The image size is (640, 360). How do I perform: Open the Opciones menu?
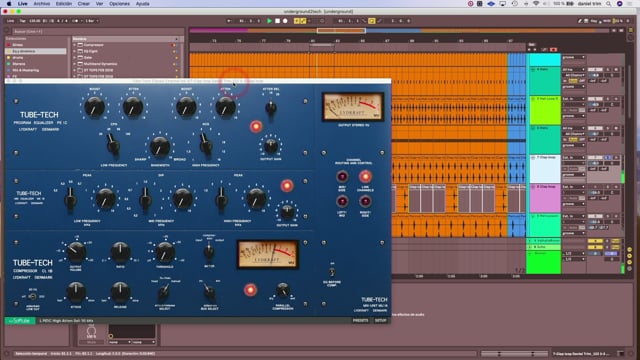click(x=119, y=4)
